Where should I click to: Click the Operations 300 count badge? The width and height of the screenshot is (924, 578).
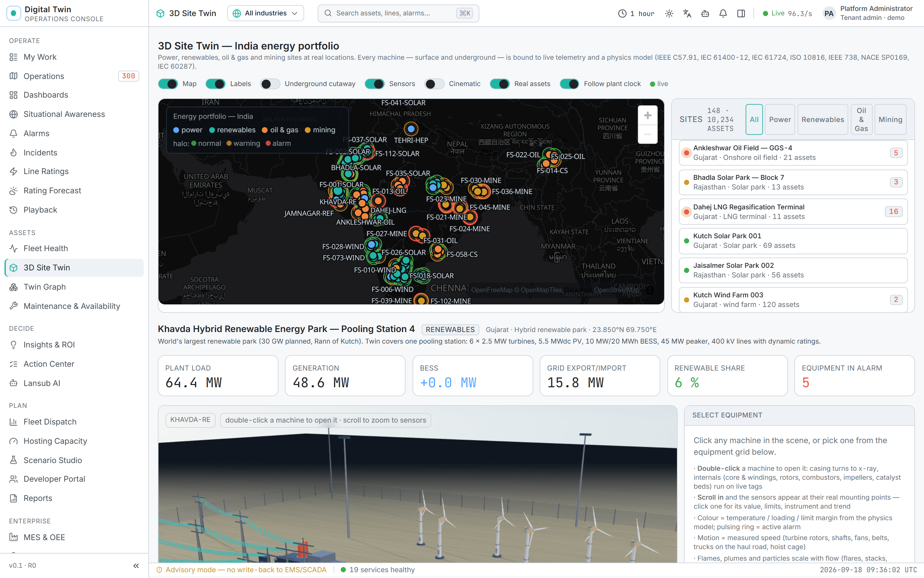tap(128, 76)
